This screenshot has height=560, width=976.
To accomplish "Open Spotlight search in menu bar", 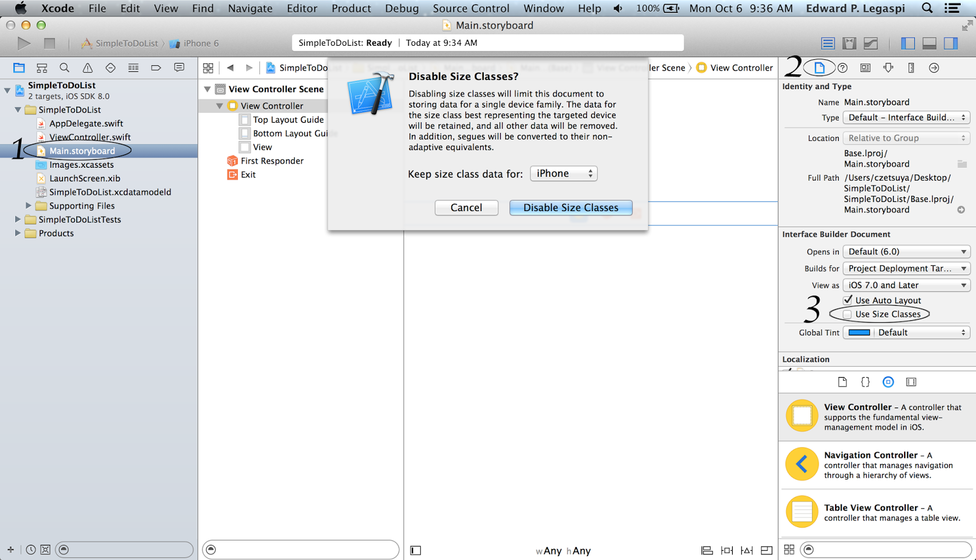I will [x=927, y=9].
